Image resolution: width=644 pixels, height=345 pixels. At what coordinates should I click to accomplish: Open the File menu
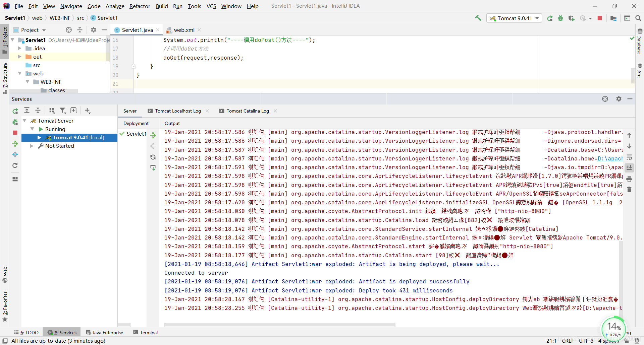pyautogui.click(x=19, y=6)
